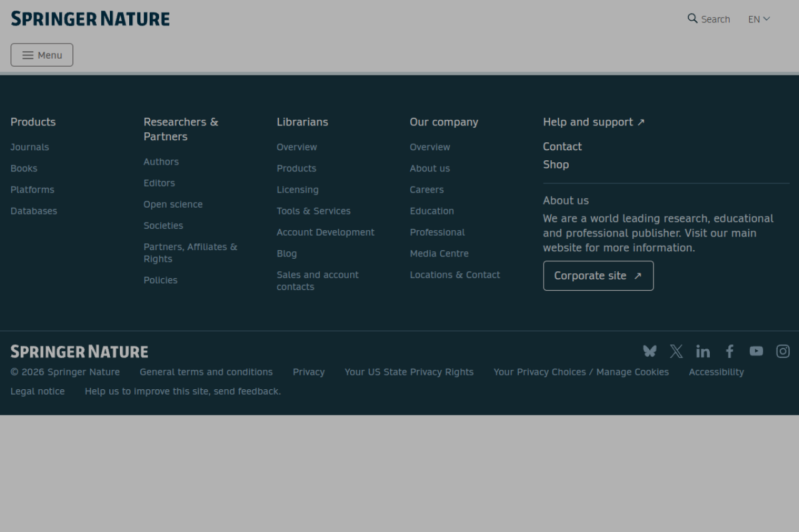This screenshot has height=532, width=799.
Task: Select Open science in Researchers & Partners
Action: pos(173,205)
